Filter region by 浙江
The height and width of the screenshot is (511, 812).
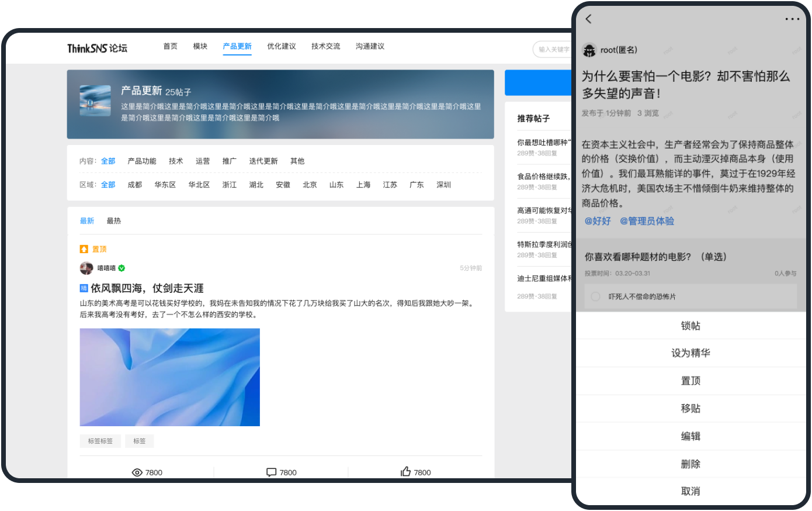click(x=230, y=185)
